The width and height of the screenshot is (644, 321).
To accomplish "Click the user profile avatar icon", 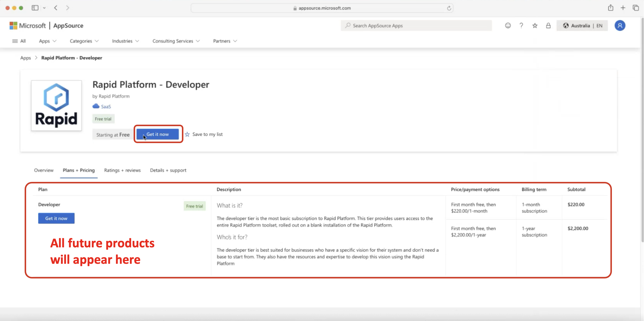I will pyautogui.click(x=620, y=25).
